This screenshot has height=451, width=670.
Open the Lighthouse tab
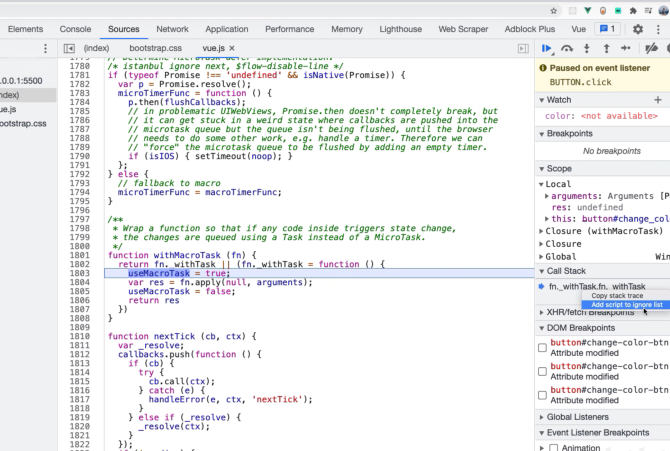click(400, 29)
